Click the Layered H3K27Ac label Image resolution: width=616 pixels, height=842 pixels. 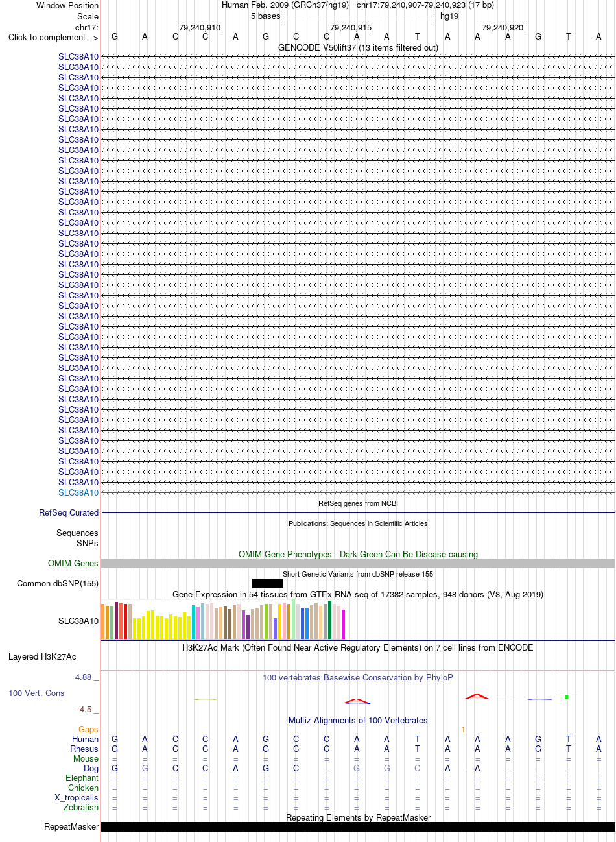coord(42,656)
